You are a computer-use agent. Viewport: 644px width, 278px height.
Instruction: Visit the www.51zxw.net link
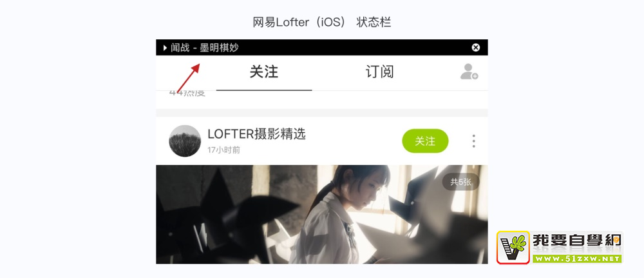click(576, 259)
